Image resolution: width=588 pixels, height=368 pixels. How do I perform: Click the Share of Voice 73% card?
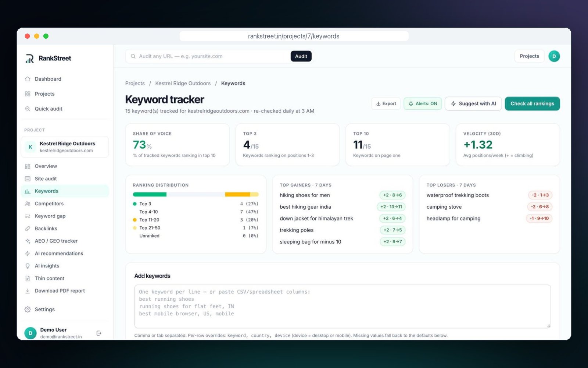click(178, 145)
